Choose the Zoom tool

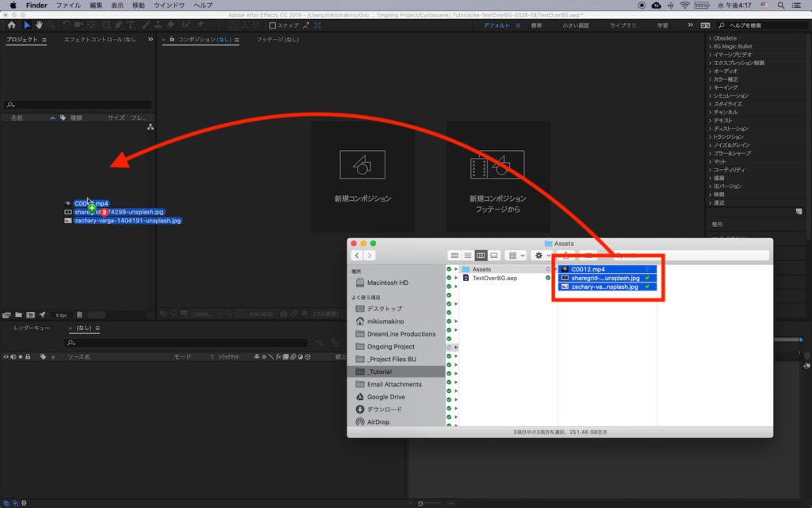click(x=51, y=25)
